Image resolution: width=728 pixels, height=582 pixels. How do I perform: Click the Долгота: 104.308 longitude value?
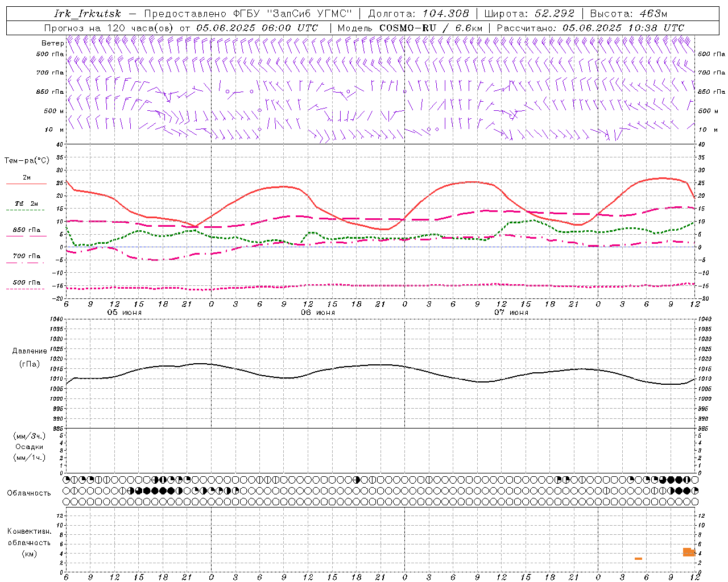419,14
